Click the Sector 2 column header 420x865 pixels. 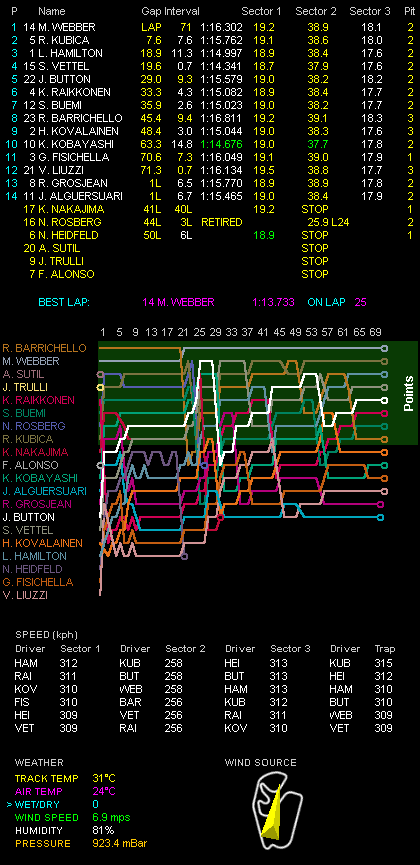coord(316,11)
